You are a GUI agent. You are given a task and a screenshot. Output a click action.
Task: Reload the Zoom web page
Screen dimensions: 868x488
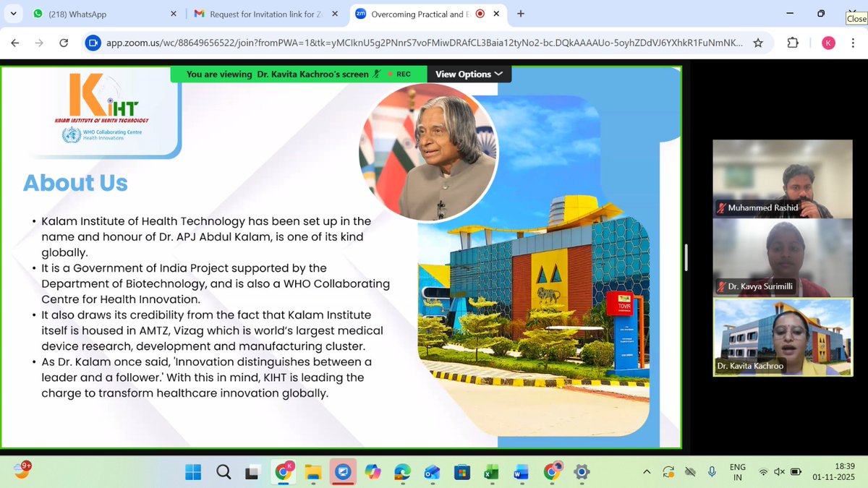(64, 43)
